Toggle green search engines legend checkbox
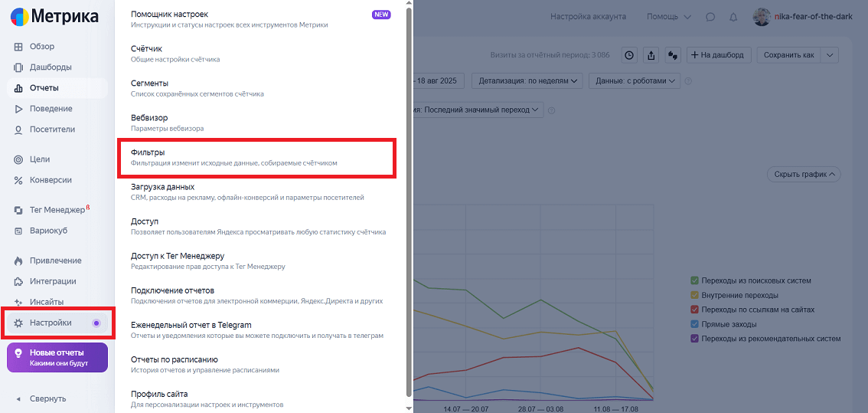868x413 pixels. click(x=694, y=280)
